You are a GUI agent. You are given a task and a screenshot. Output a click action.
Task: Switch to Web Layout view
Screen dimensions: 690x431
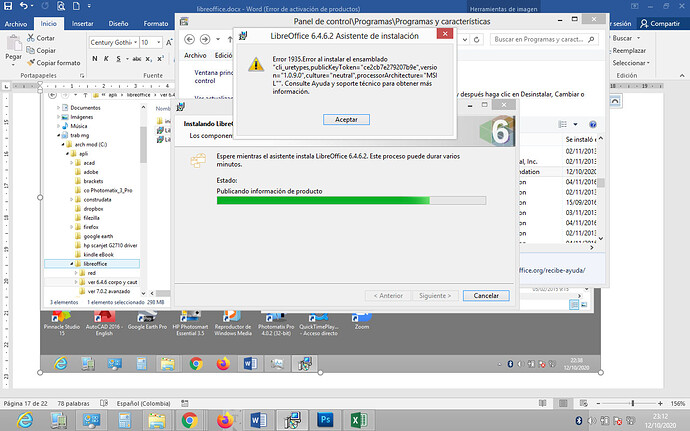(584, 403)
